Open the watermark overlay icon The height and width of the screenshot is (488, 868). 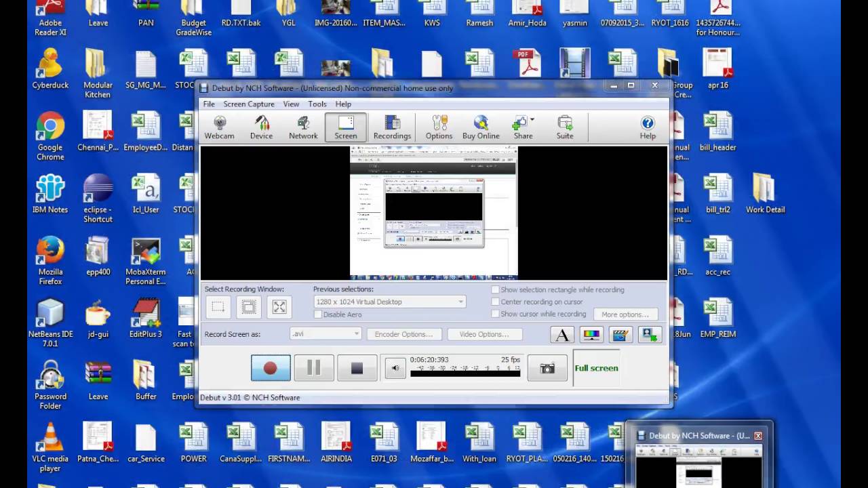[649, 334]
